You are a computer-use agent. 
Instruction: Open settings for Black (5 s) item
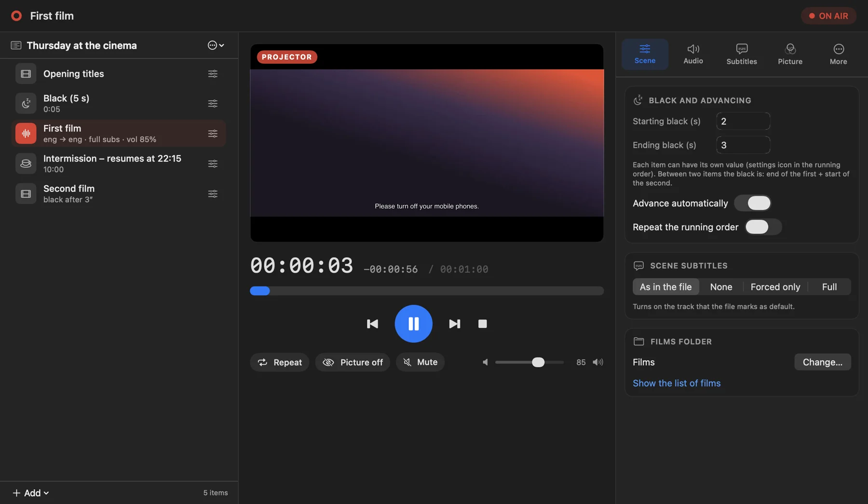point(213,103)
